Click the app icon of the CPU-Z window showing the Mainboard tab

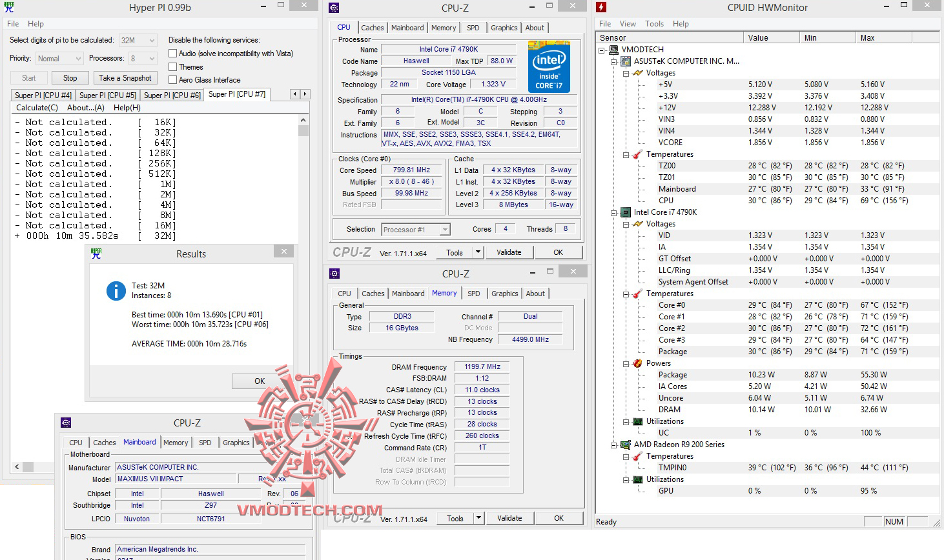[66, 423]
